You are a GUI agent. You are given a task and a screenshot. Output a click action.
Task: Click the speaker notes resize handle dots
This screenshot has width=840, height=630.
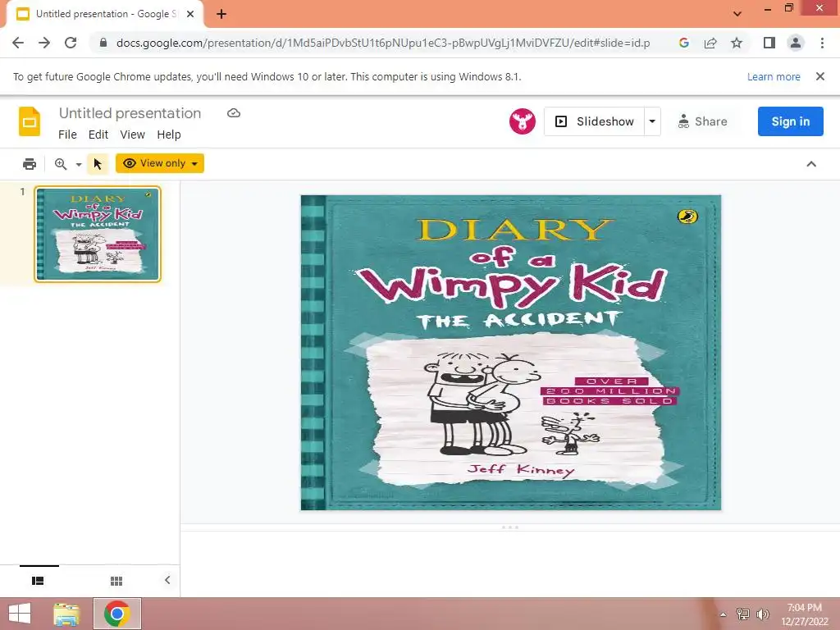(510, 527)
